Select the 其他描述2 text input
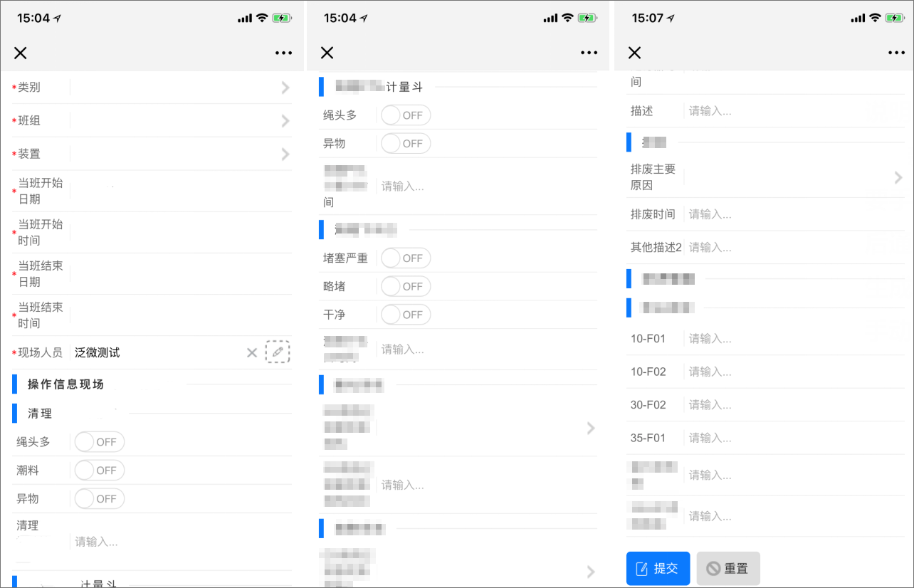Screen dimensions: 914x588 click(783, 248)
